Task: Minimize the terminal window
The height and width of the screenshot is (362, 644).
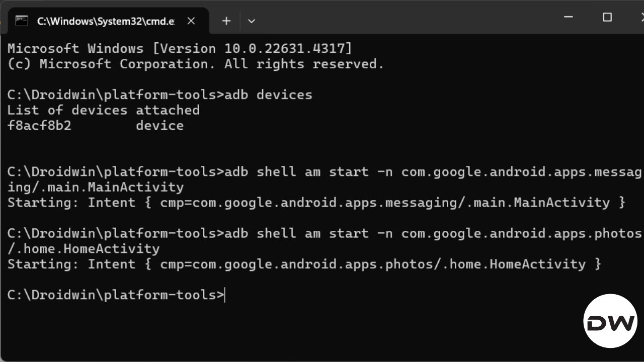Action: [x=569, y=18]
